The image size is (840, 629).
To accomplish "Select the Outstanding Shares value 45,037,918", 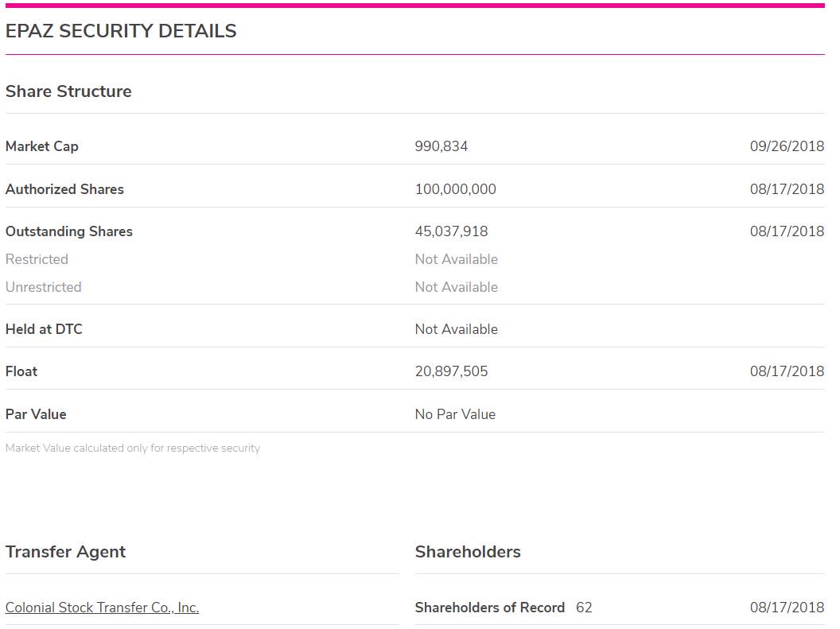I will click(452, 231).
